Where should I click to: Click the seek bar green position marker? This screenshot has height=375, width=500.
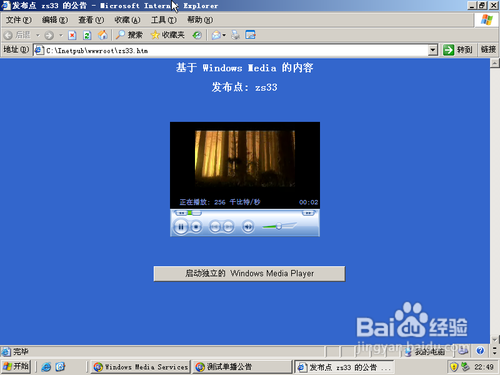point(190,213)
